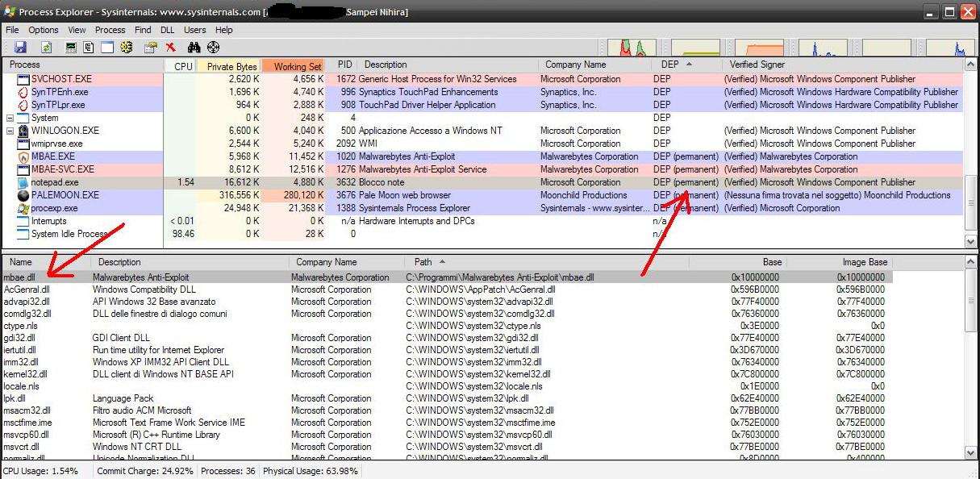Open System Information from the toolbar

coord(71,48)
